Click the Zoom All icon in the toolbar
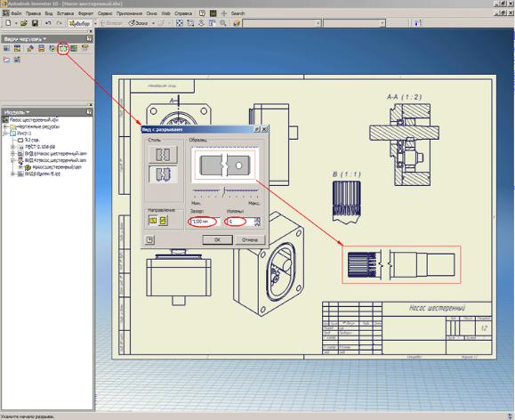Viewport: 515px width, 420px height. 180,23
